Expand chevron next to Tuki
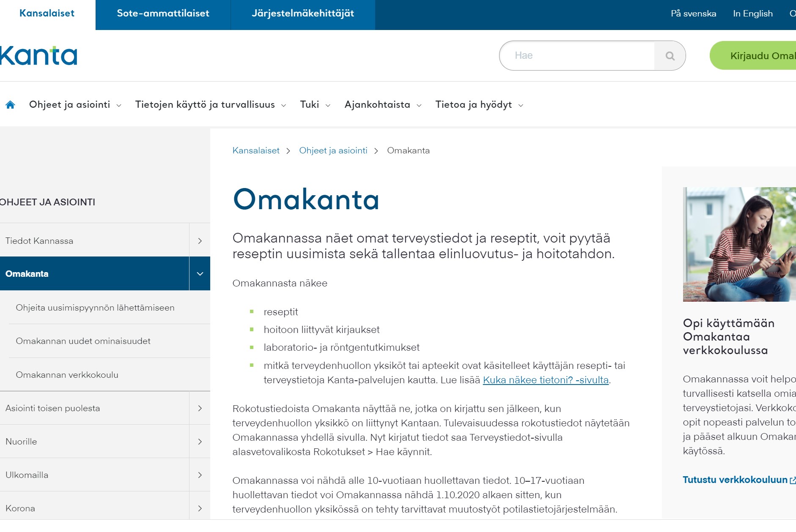The image size is (796, 532). (x=328, y=106)
